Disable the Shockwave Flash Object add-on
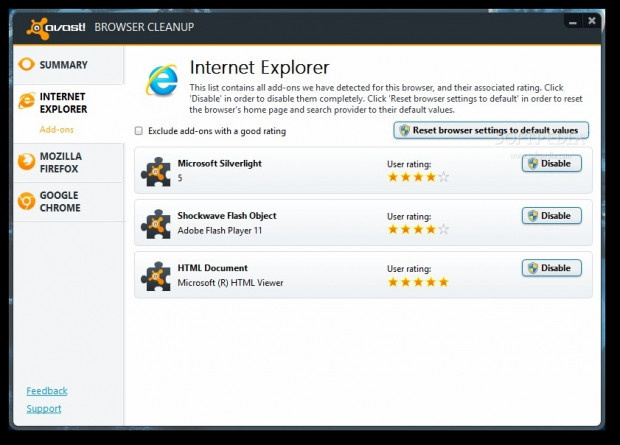This screenshot has width=620, height=445. point(552,216)
